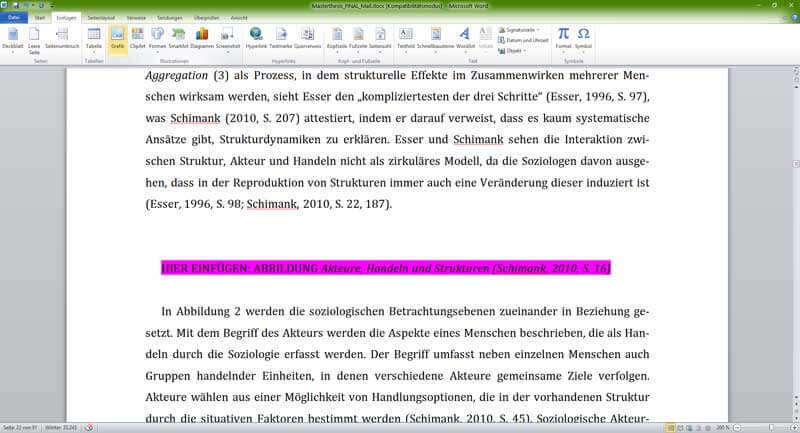Insert a picture using the Grafik button
Screen dimensions: 800x433
click(x=118, y=39)
